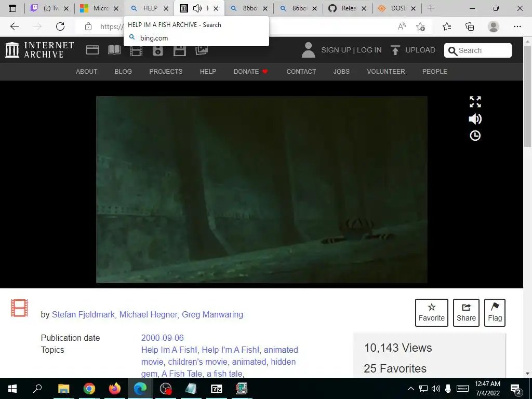Open Greg Manwaring creator link
Image resolution: width=532 pixels, height=399 pixels.
(x=212, y=314)
